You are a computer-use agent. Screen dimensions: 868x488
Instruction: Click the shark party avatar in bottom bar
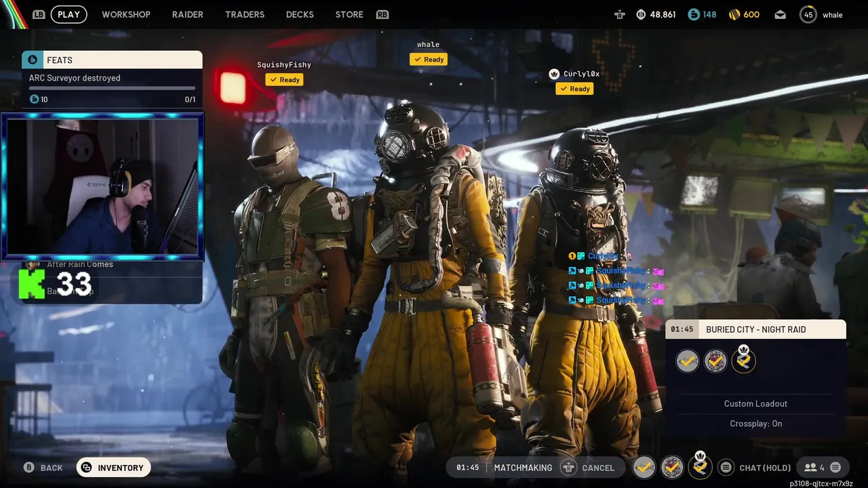(644, 467)
